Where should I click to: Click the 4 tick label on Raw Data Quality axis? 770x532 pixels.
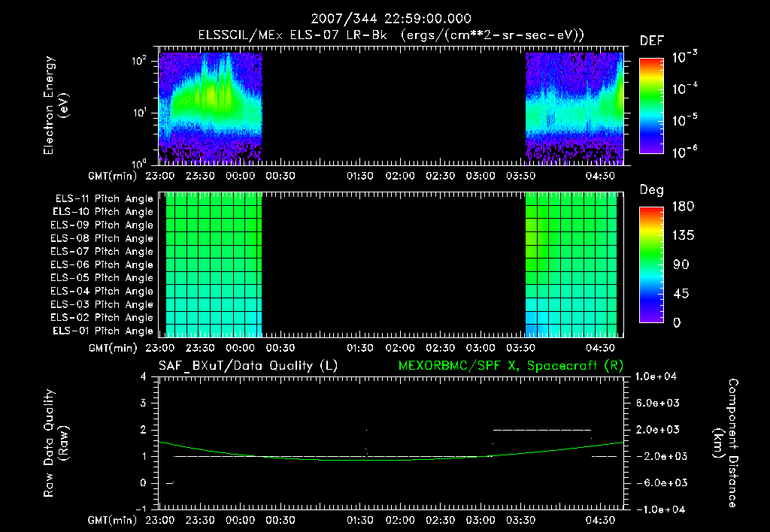click(x=144, y=376)
